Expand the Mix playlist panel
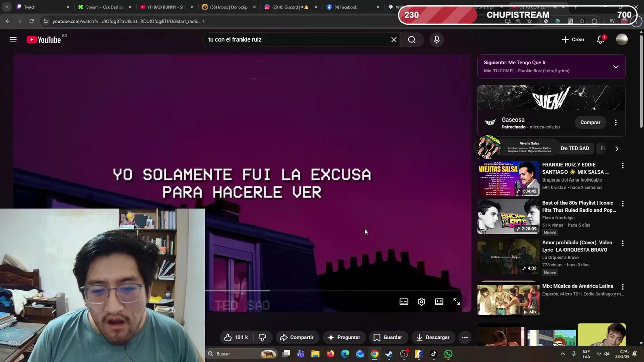The image size is (644, 362). (x=616, y=67)
